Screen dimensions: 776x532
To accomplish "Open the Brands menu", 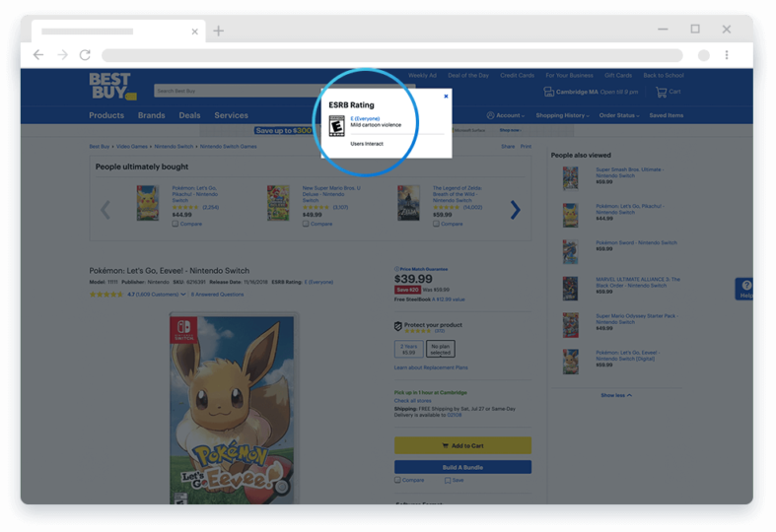I will coord(152,115).
